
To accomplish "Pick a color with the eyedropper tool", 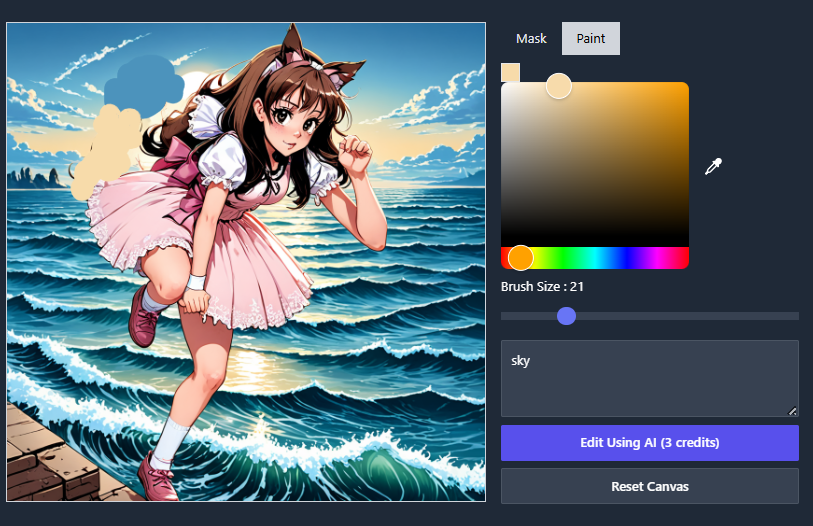I will pos(713,167).
